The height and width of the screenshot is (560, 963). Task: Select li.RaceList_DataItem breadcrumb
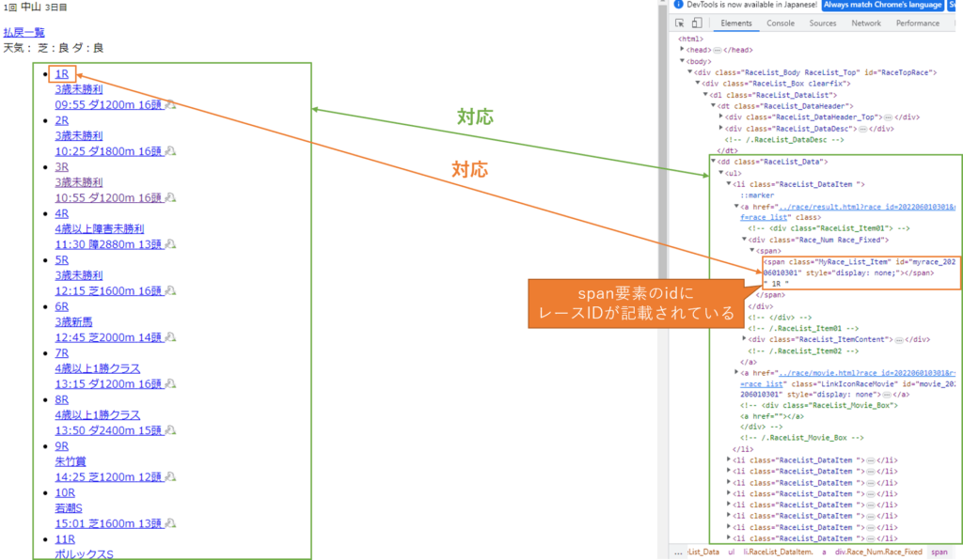778,552
